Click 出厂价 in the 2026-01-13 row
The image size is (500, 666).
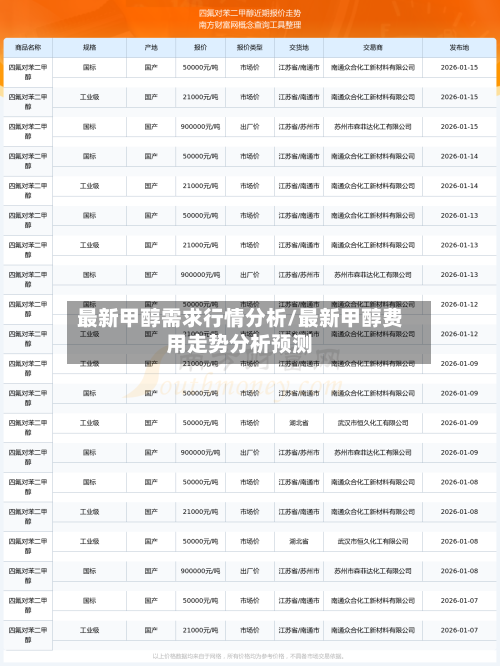pos(249,275)
